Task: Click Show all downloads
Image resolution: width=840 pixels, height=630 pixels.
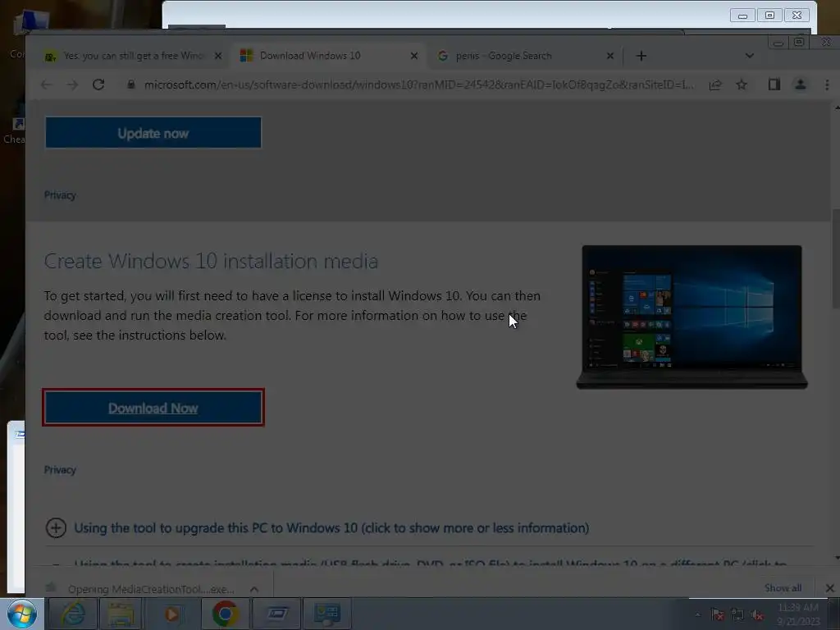Action: point(783,588)
